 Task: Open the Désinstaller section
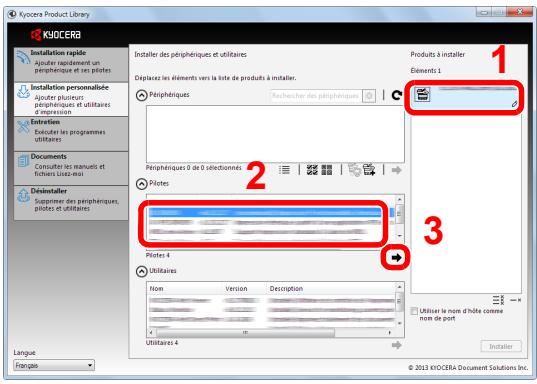pyautogui.click(x=71, y=203)
